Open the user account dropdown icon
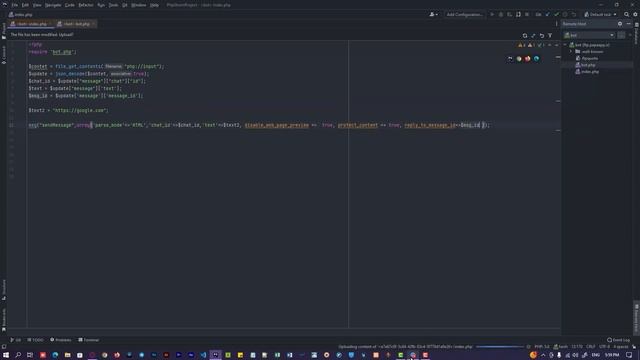 pyautogui.click(x=433, y=14)
